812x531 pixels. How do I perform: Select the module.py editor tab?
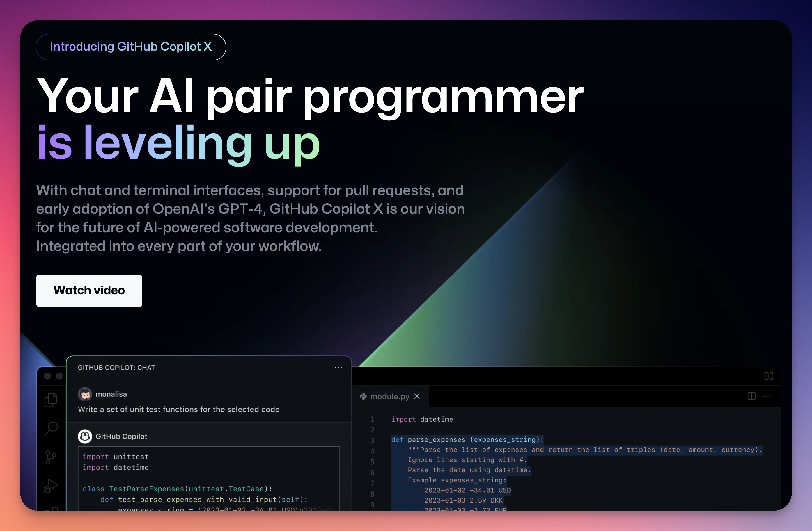pos(390,396)
